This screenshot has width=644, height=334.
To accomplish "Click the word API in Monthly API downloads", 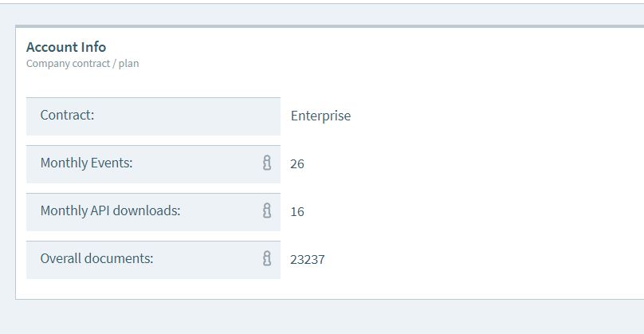I will click(101, 210).
